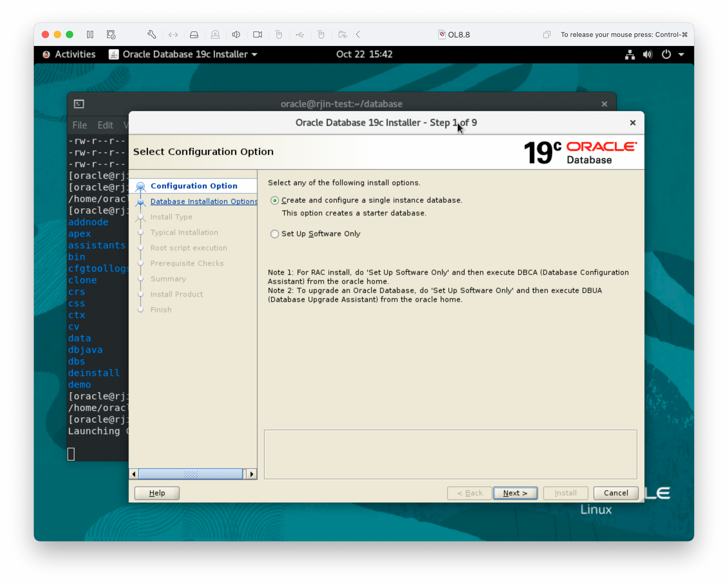Click the Back button
This screenshot has height=586, width=728.
coord(469,493)
